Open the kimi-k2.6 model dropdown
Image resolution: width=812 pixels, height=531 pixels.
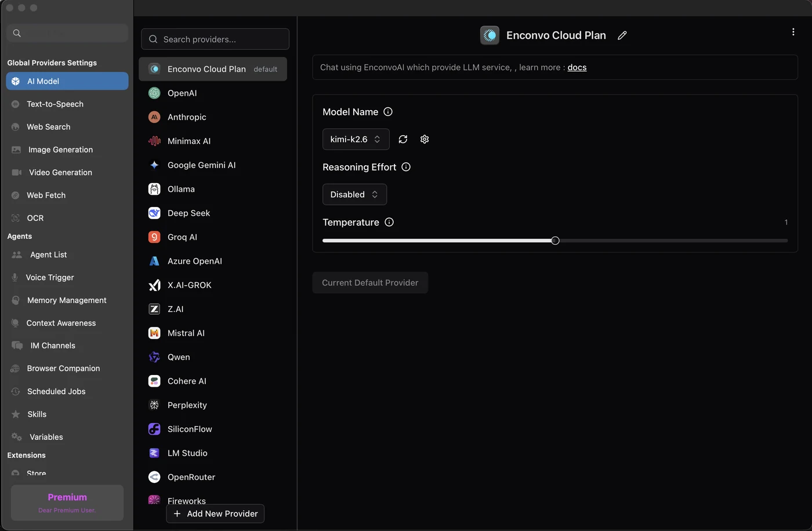click(356, 139)
